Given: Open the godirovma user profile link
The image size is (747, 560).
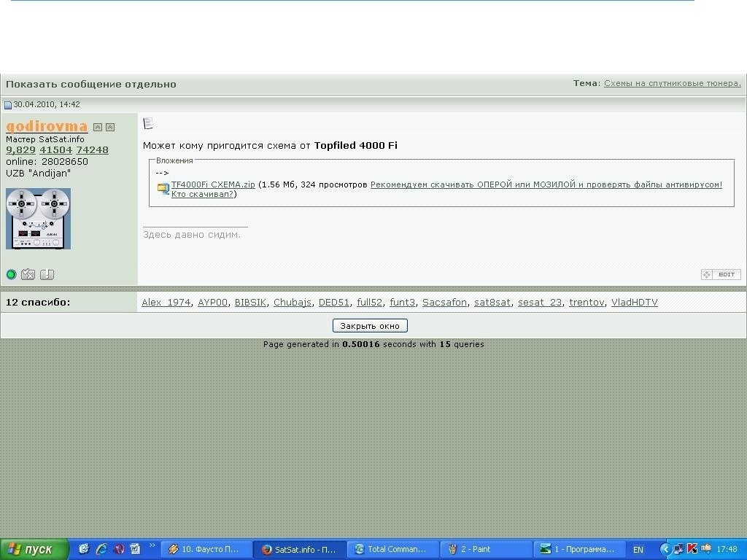Looking at the screenshot, I should [47, 126].
